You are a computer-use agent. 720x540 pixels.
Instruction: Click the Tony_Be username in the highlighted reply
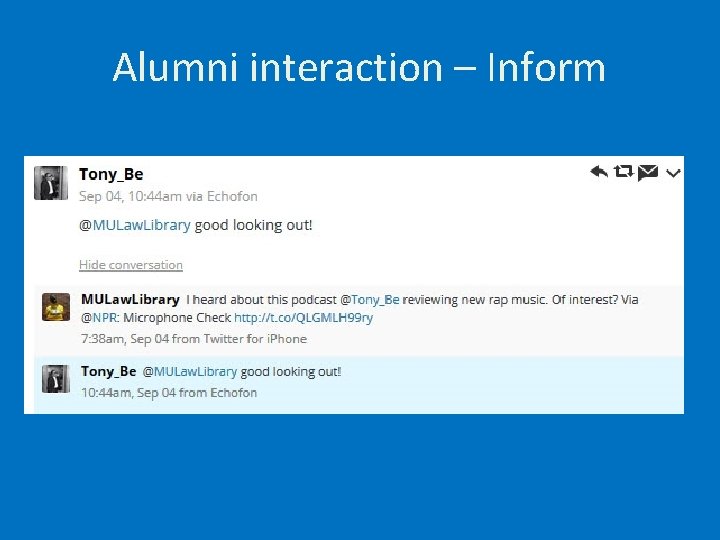coord(108,371)
